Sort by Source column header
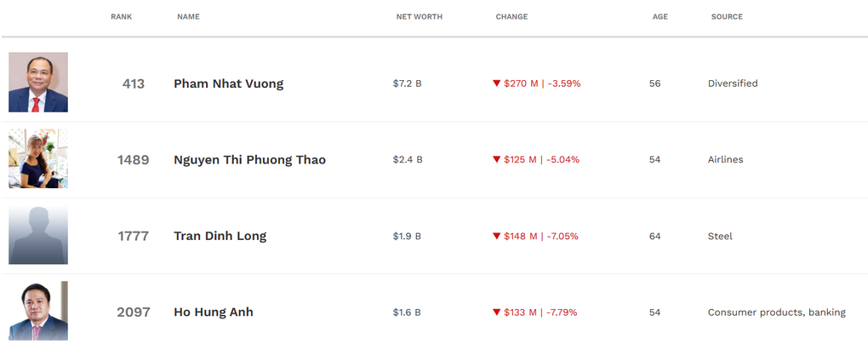 pos(727,17)
